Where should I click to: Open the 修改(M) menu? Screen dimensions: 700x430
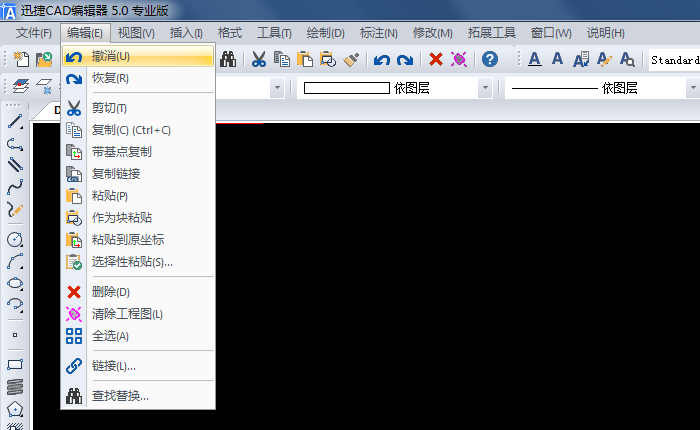[x=432, y=33]
